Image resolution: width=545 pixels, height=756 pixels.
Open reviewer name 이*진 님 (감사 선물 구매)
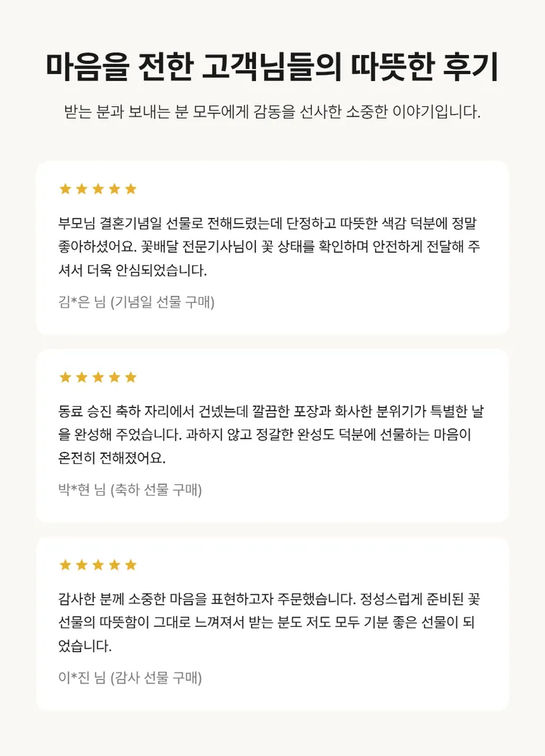[x=130, y=678]
